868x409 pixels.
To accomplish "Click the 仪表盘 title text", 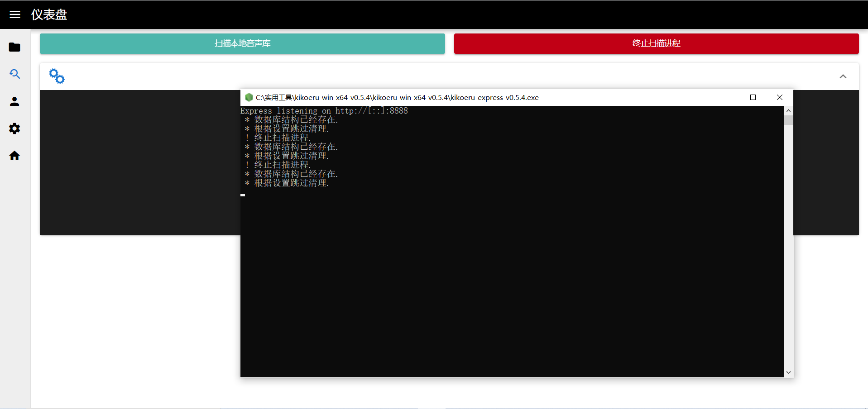I will coord(48,14).
